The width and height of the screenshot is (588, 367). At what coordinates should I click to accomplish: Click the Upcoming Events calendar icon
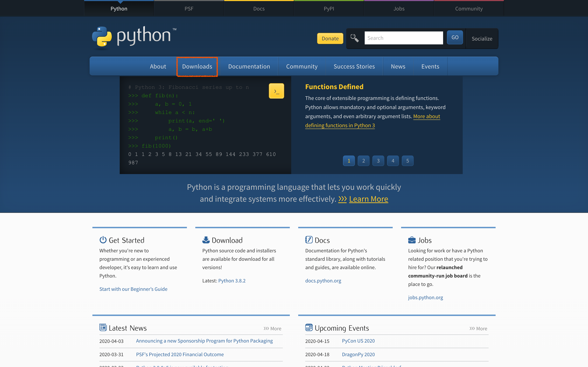(x=309, y=328)
